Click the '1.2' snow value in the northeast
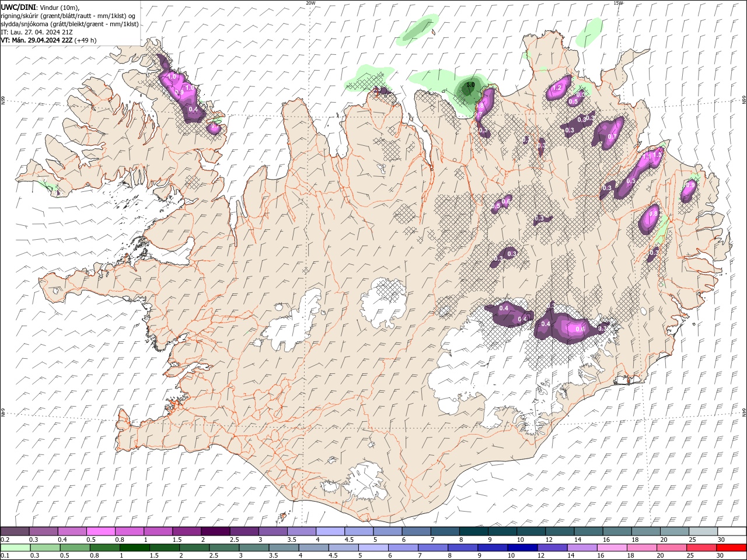 [557, 88]
